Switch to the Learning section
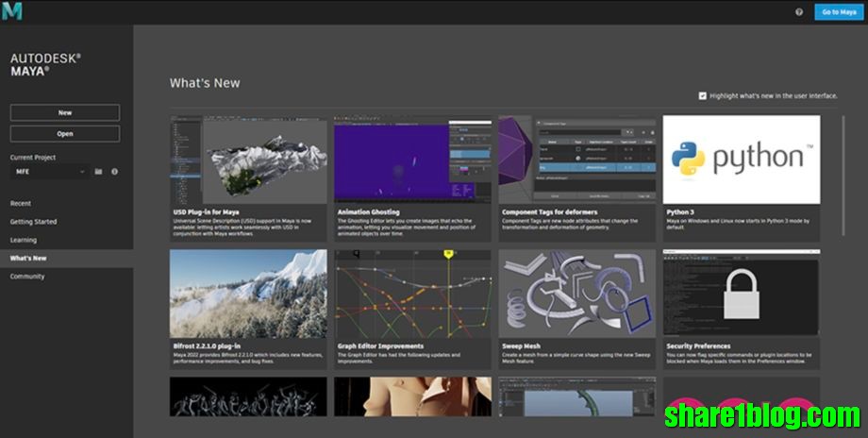 (24, 240)
